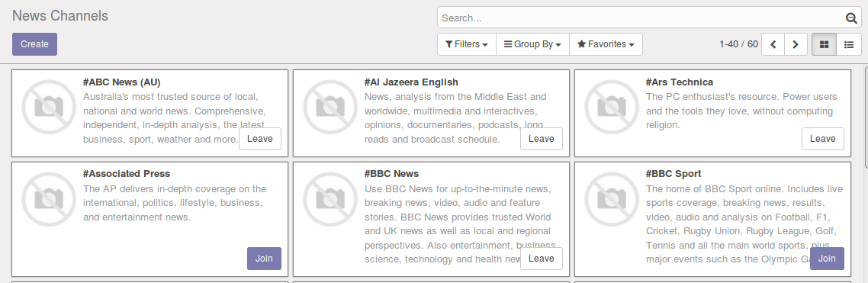This screenshot has height=283, width=868.
Task: Click Al Jazeera English placeholder image
Action: (x=330, y=107)
